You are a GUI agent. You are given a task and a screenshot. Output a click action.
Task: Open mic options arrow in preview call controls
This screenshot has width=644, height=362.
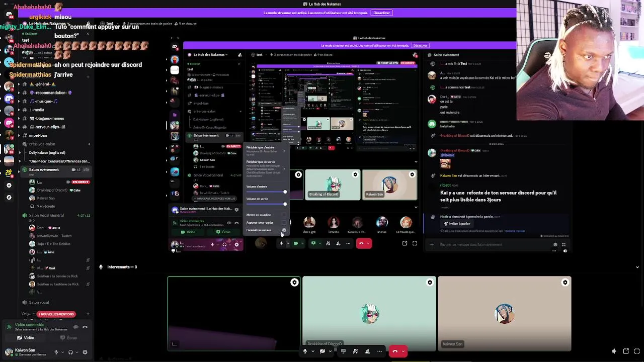[x=288, y=243]
